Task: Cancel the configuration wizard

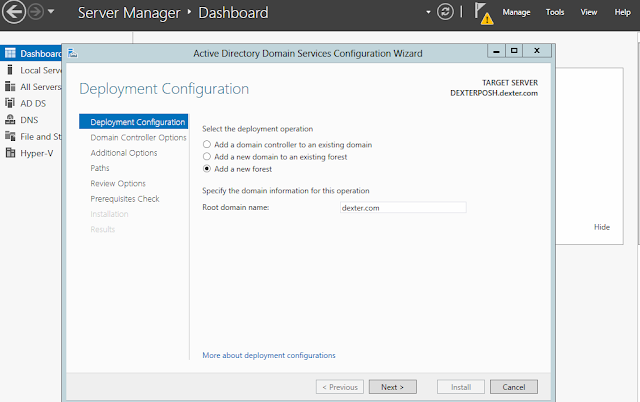Action: [x=514, y=387]
